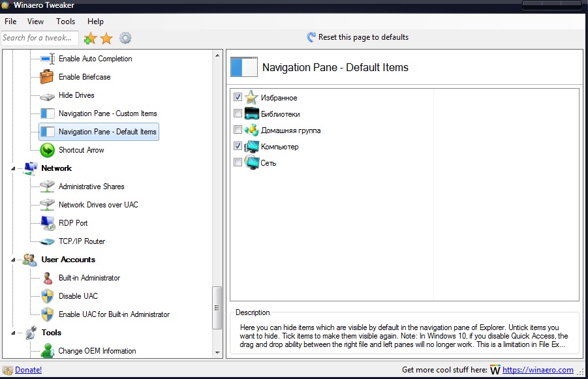588x379 pixels.
Task: Collapse the Network tree section
Action: click(13, 169)
